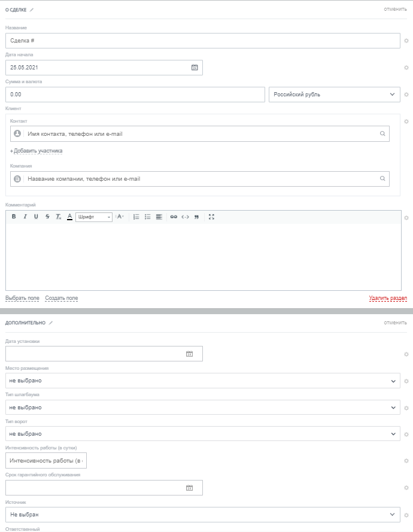Click the Удалить раздел link
Screen dimensions: 413x532
(x=388, y=298)
